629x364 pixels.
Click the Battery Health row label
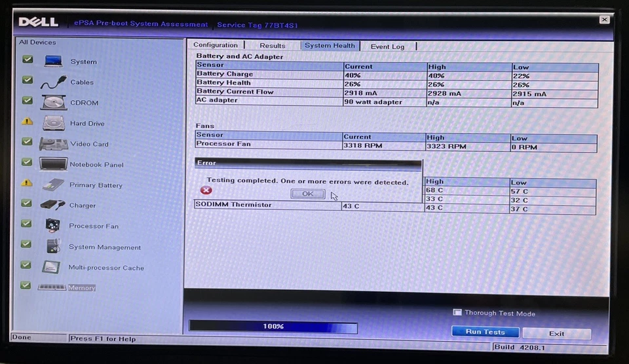coord(223,82)
